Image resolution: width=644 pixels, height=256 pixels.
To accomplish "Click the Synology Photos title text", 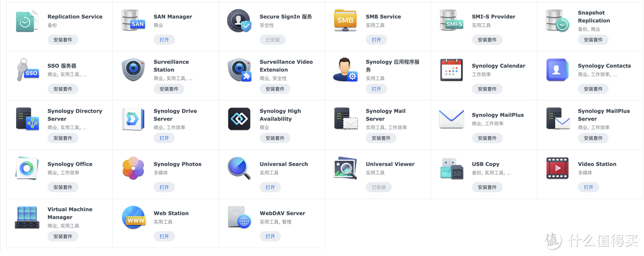I will tap(178, 164).
